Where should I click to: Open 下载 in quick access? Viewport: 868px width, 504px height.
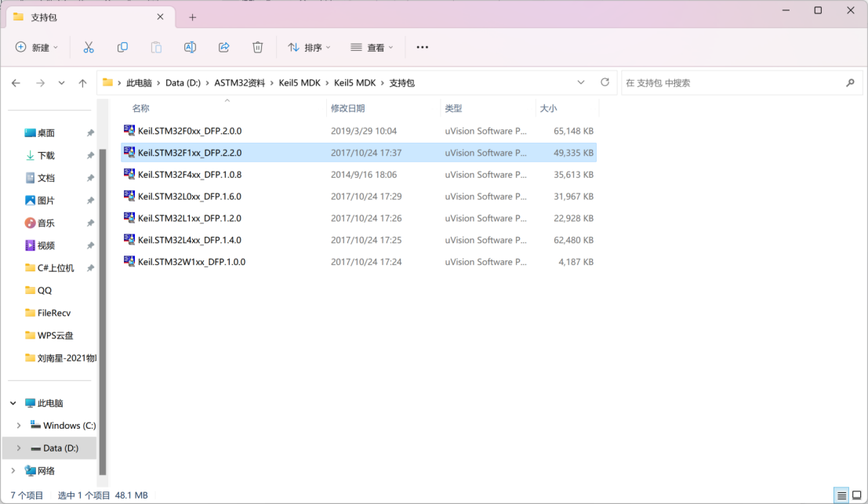click(46, 155)
